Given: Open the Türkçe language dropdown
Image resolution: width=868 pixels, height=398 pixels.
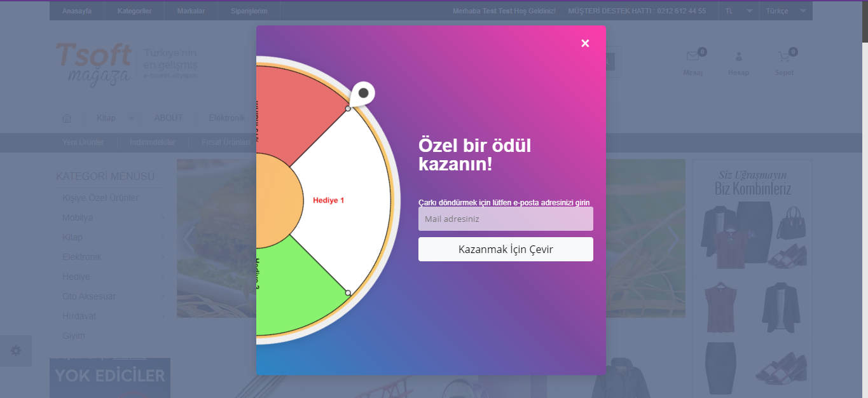Looking at the screenshot, I should 785,11.
